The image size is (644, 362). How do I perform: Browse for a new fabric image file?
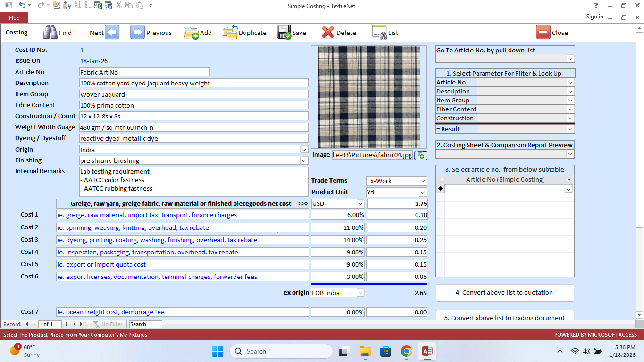coord(420,155)
